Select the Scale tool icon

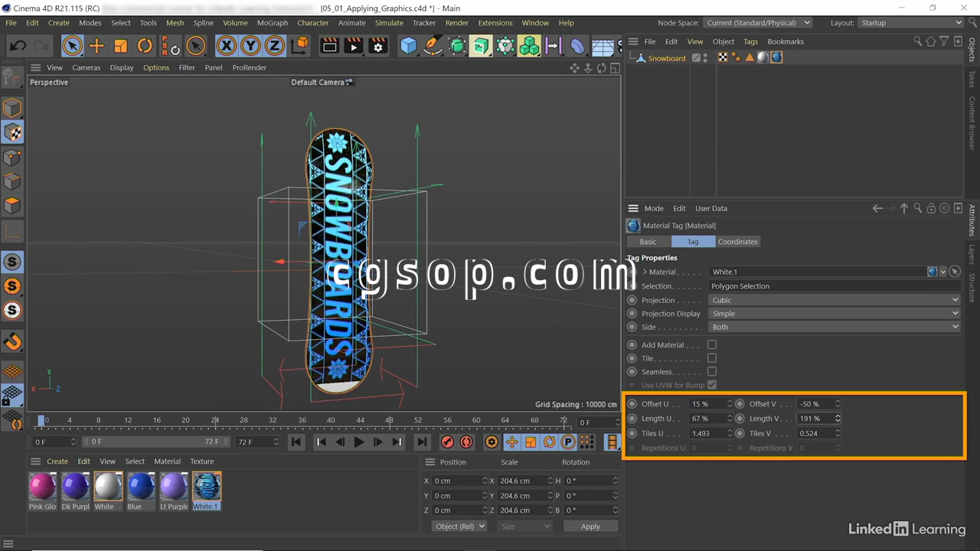point(121,46)
